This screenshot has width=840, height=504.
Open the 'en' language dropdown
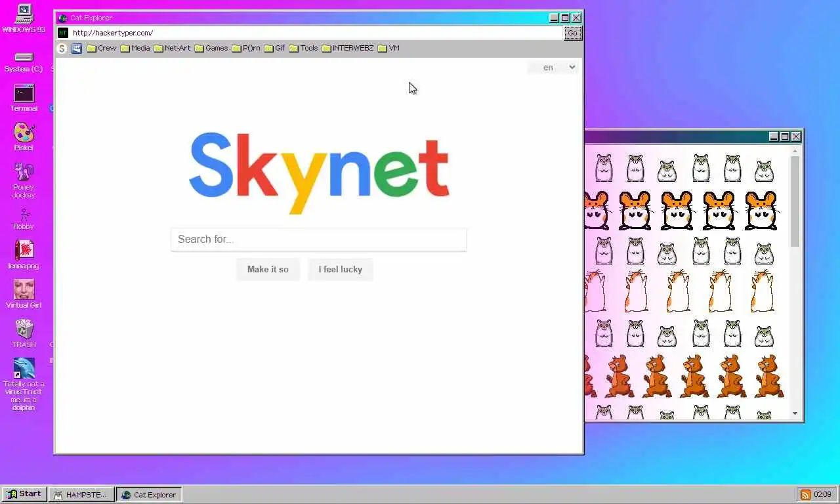[553, 67]
